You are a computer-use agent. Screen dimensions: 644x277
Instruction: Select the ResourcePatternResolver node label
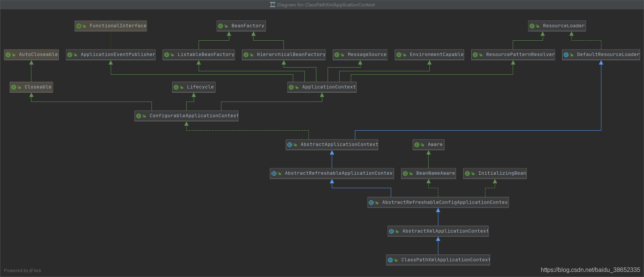tap(520, 55)
